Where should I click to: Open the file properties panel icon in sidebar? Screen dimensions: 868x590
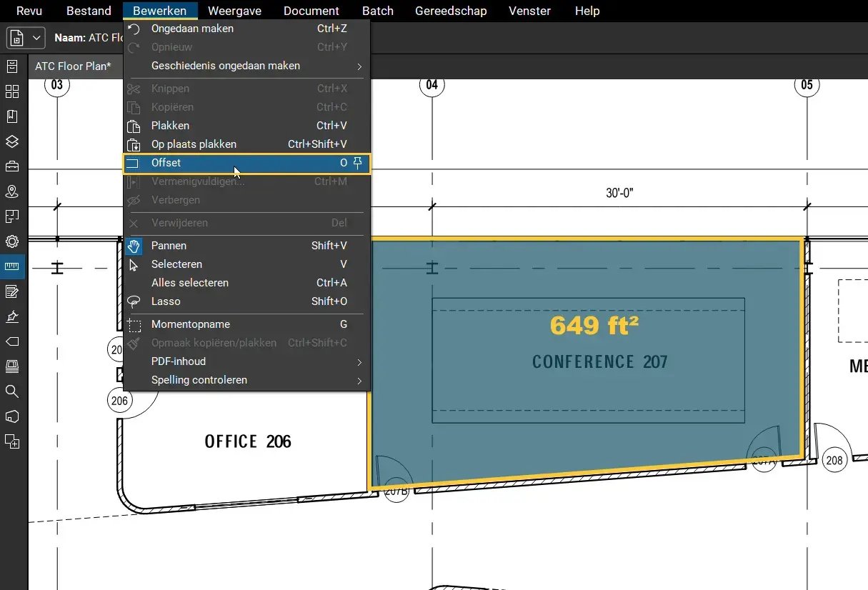point(12,66)
